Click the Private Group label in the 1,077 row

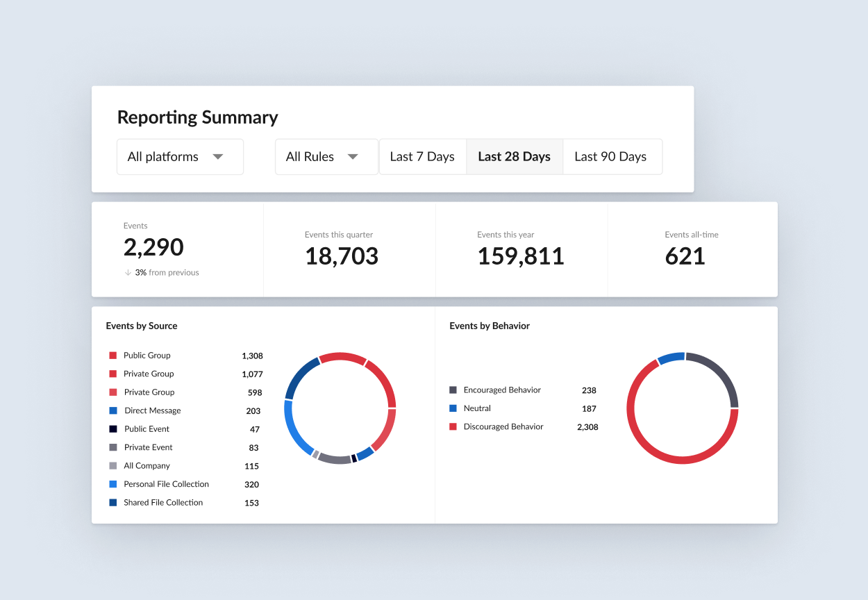149,374
